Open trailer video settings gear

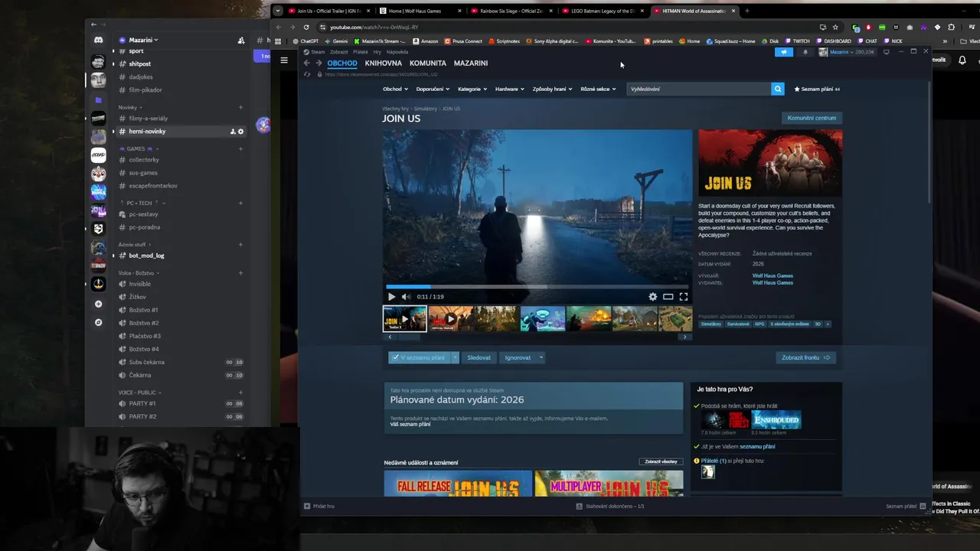pyautogui.click(x=652, y=297)
